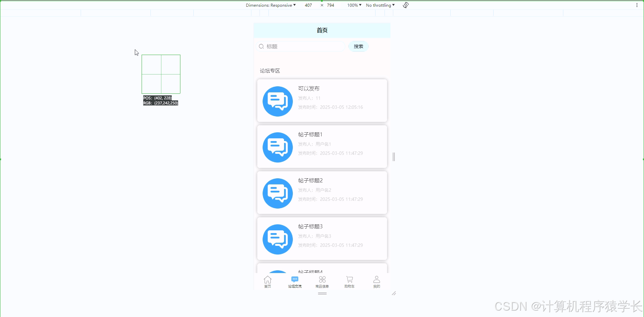Click the bottom drawer drag handle
This screenshot has height=317, width=644.
322,293
